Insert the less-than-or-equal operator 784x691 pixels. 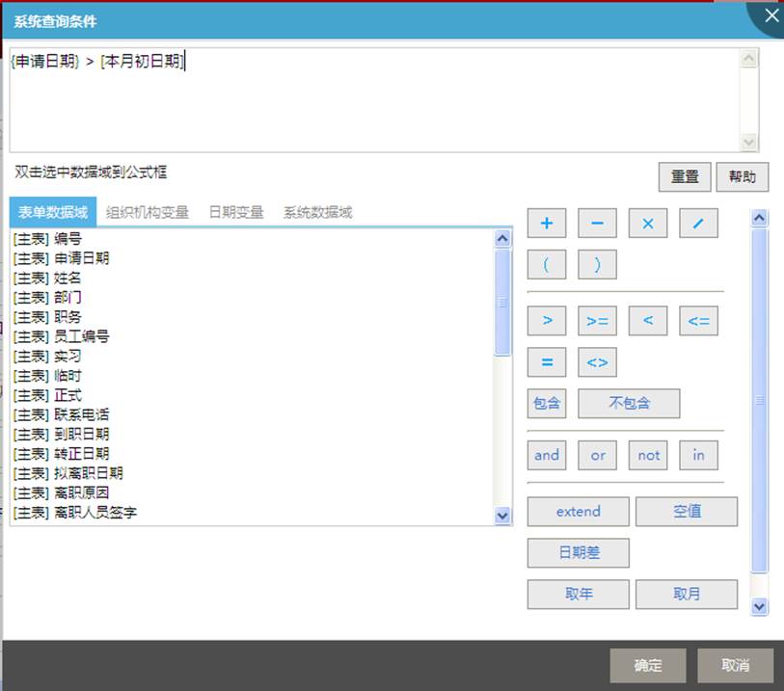point(698,321)
